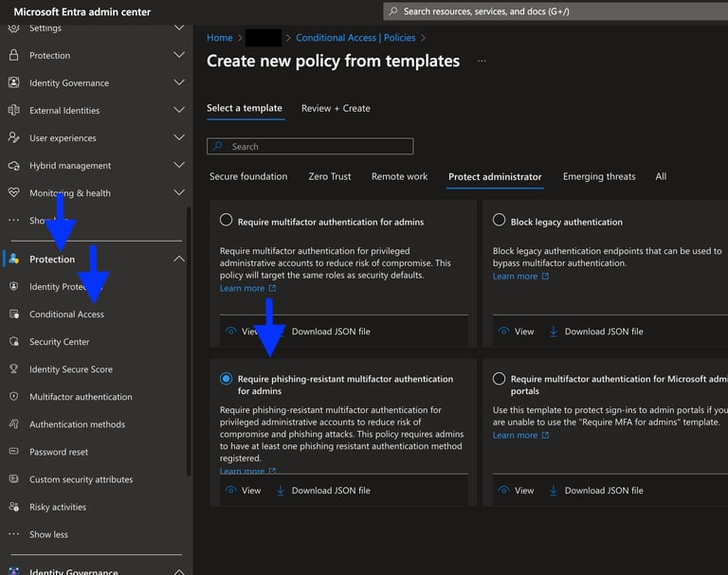
Task: Click the Protect administrator tab
Action: pyautogui.click(x=495, y=177)
